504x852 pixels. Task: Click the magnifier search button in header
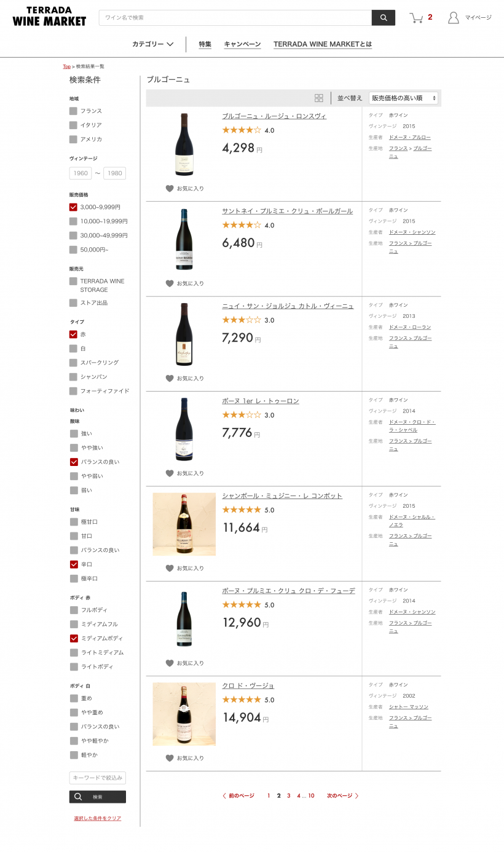[x=384, y=18]
